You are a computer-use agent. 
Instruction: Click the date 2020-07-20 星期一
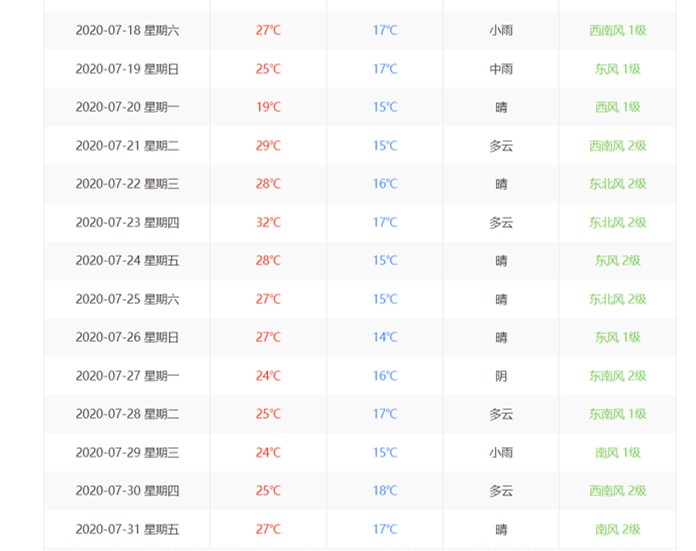point(127,107)
